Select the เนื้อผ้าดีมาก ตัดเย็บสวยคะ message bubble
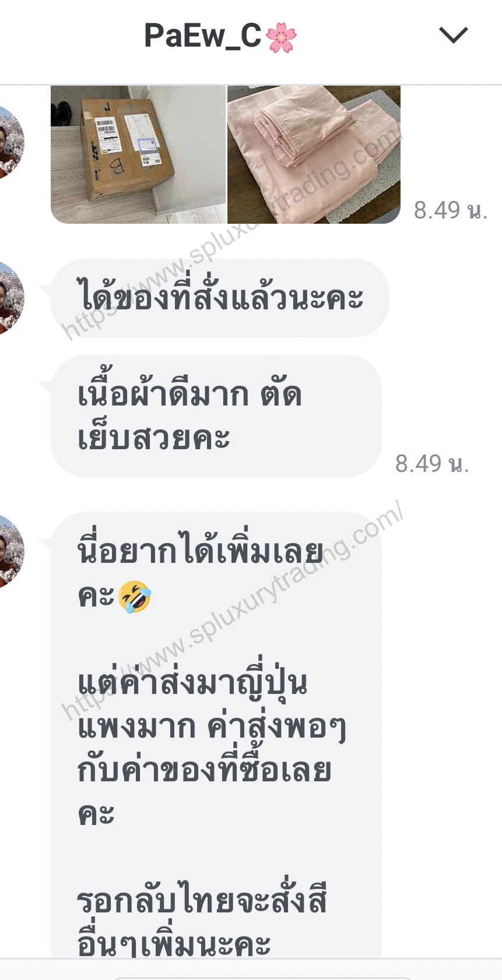Image resolution: width=502 pixels, height=980 pixels. click(x=216, y=416)
